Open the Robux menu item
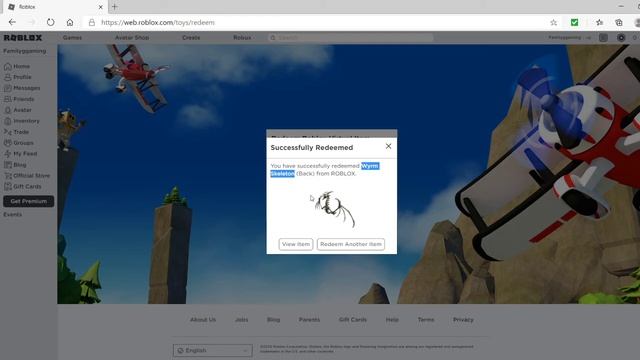640x360 pixels. [x=242, y=38]
